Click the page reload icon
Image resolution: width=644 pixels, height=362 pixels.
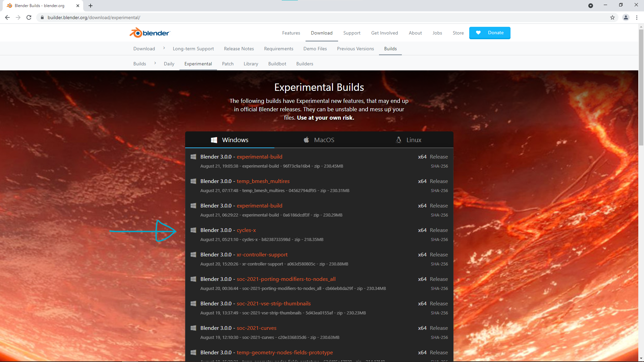(29, 17)
